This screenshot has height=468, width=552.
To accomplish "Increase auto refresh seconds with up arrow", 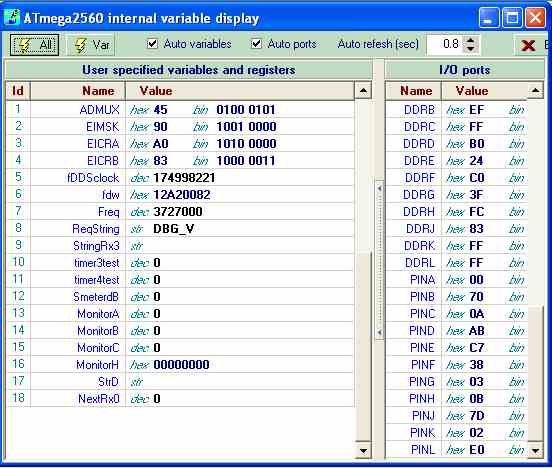I will (x=470, y=40).
